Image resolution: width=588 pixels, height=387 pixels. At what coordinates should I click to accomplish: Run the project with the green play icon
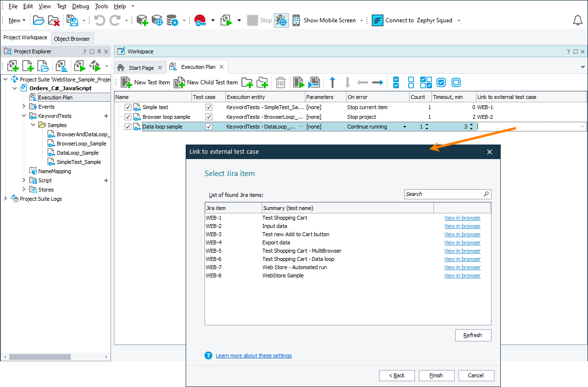point(226,20)
